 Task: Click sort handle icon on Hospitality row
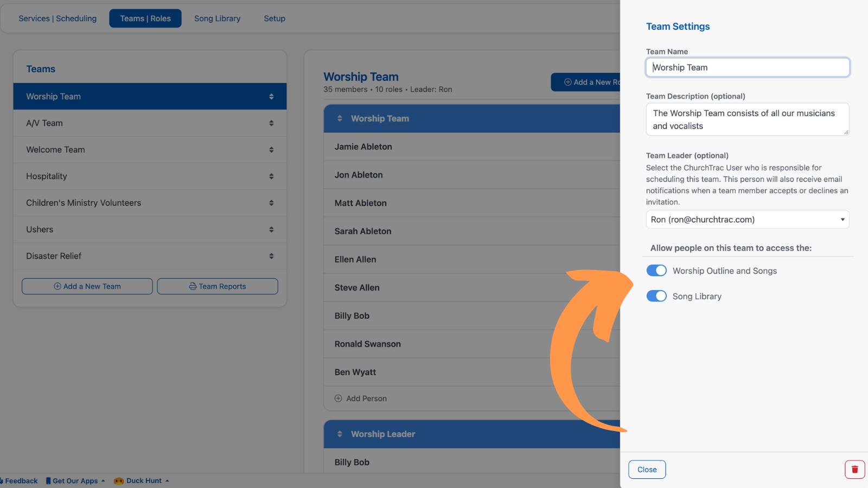[x=271, y=176]
